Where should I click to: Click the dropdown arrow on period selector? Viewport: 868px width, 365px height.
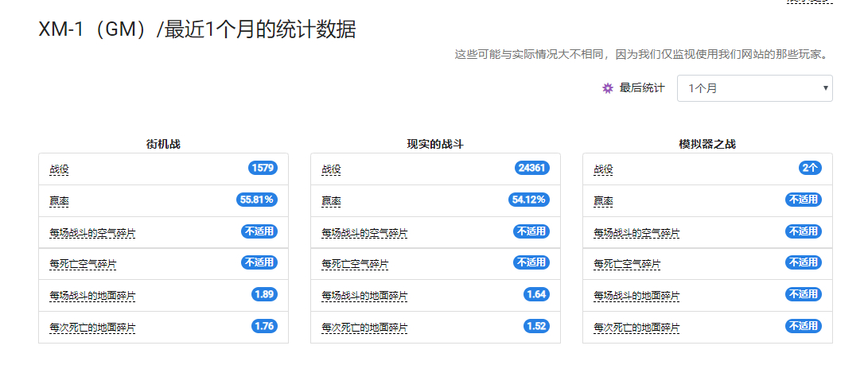(825, 88)
